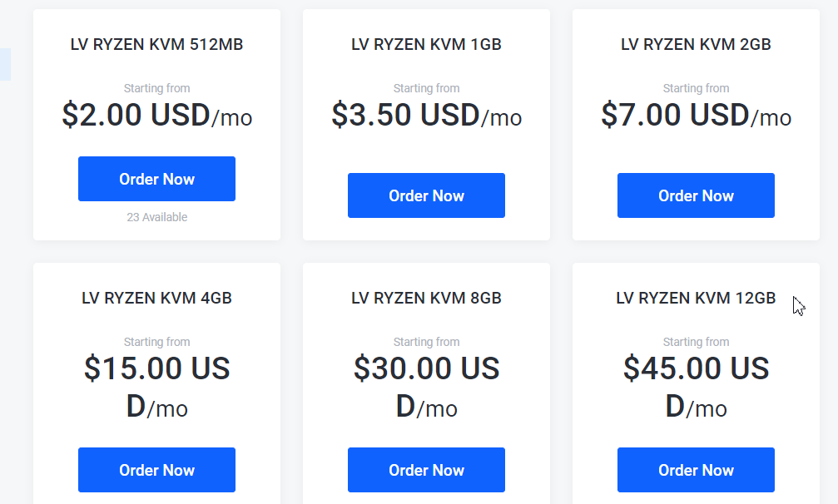Click the $2.00 USD price text

pos(156,116)
